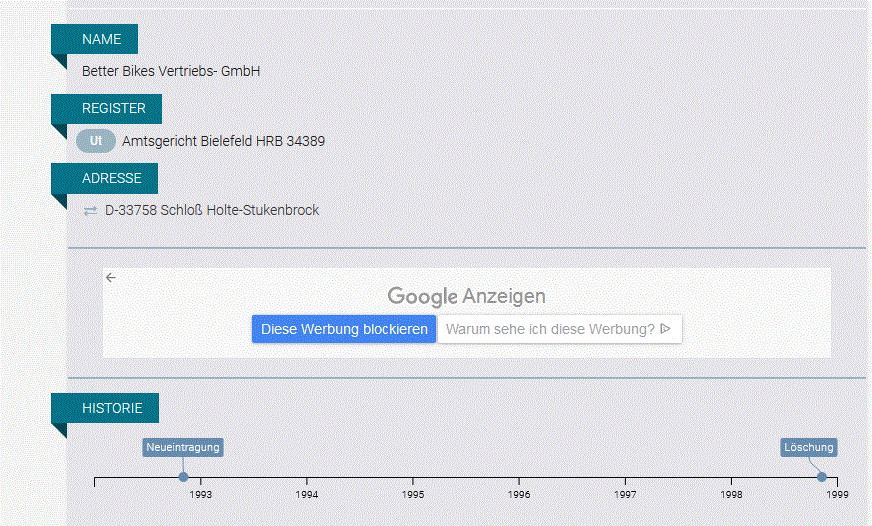Click the NAME section header
Viewport: 872px width, 526px height.
101,39
